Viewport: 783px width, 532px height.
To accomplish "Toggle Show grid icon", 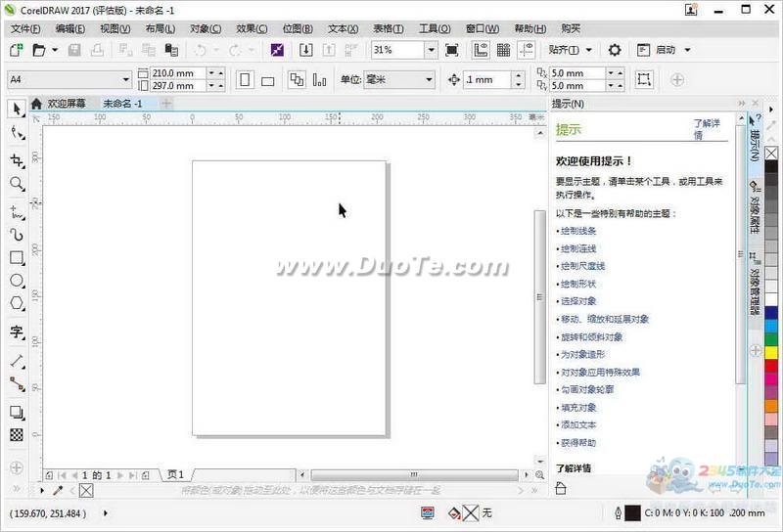I will click(x=503, y=50).
